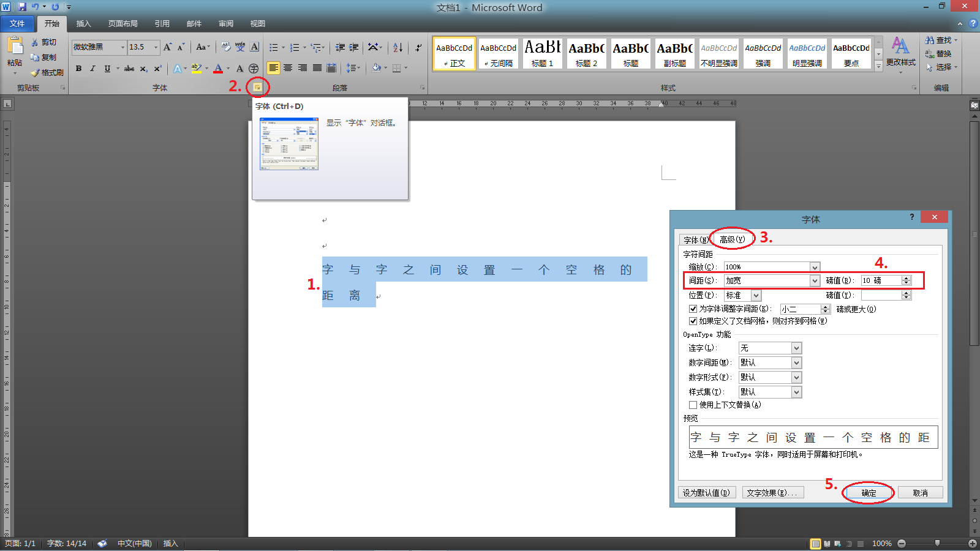Click the Copy (复制) button

pos(44,57)
